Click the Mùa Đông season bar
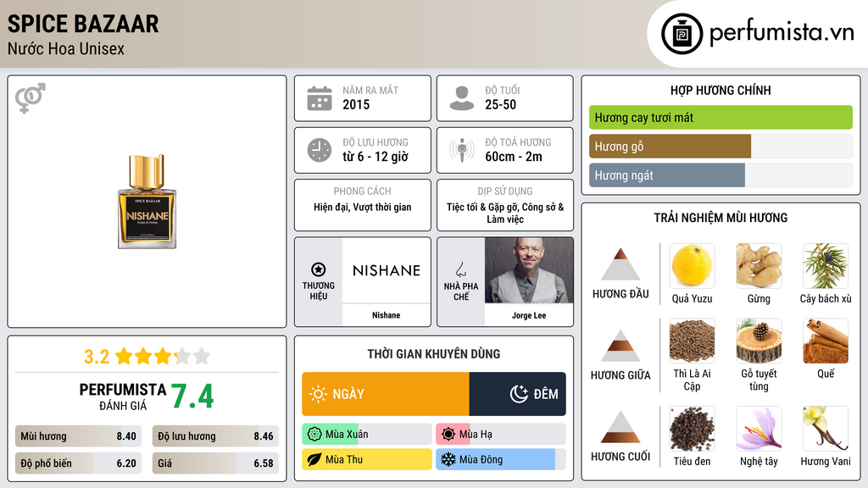 [501, 459]
